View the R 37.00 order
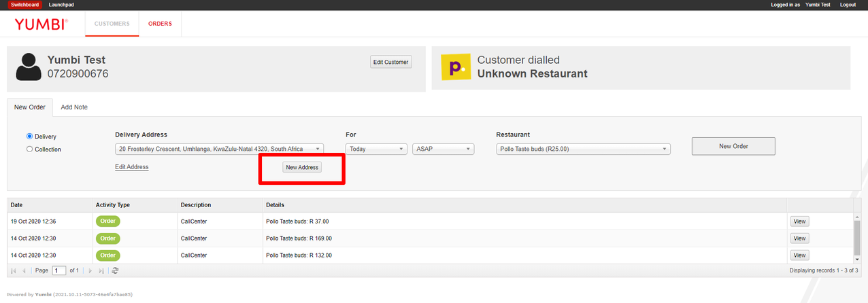 (799, 221)
